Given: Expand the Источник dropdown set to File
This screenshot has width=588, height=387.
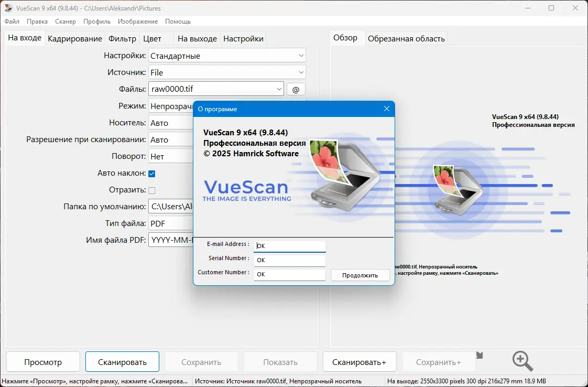Looking at the screenshot, I should (227, 72).
